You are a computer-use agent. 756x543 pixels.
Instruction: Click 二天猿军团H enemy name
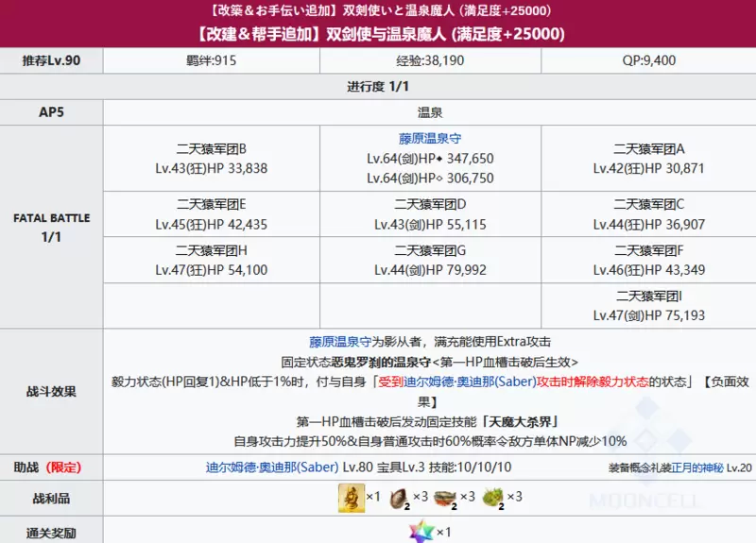point(211,250)
